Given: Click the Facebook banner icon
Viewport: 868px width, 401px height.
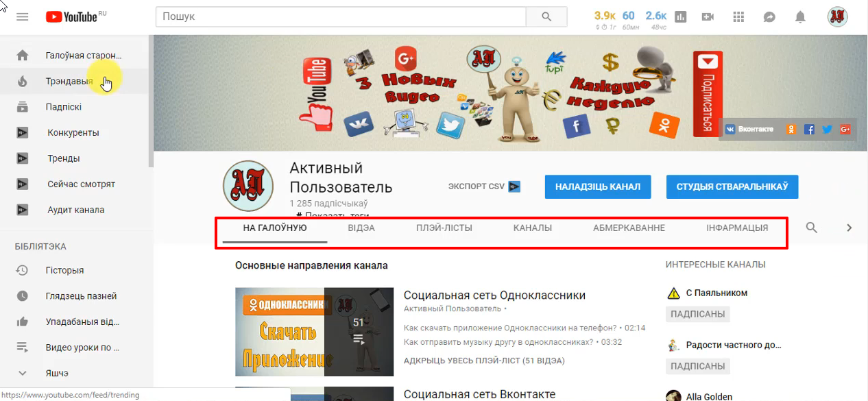Looking at the screenshot, I should click(810, 129).
